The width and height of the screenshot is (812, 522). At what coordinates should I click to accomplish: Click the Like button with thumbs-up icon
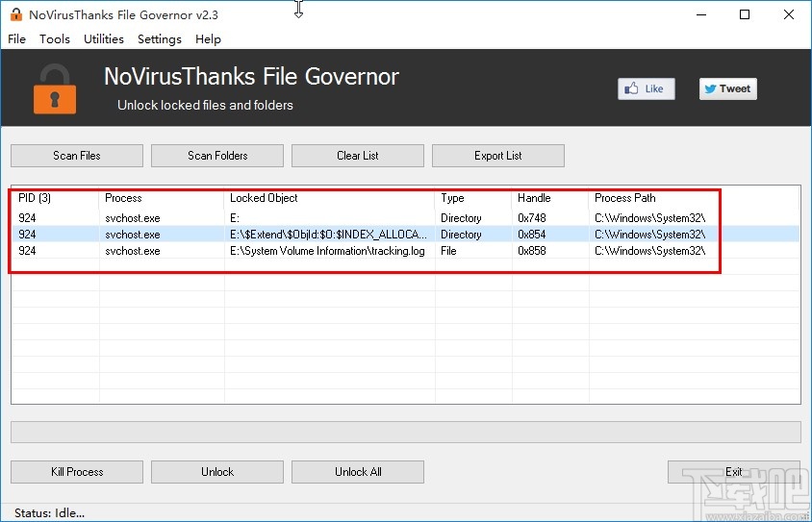click(646, 89)
